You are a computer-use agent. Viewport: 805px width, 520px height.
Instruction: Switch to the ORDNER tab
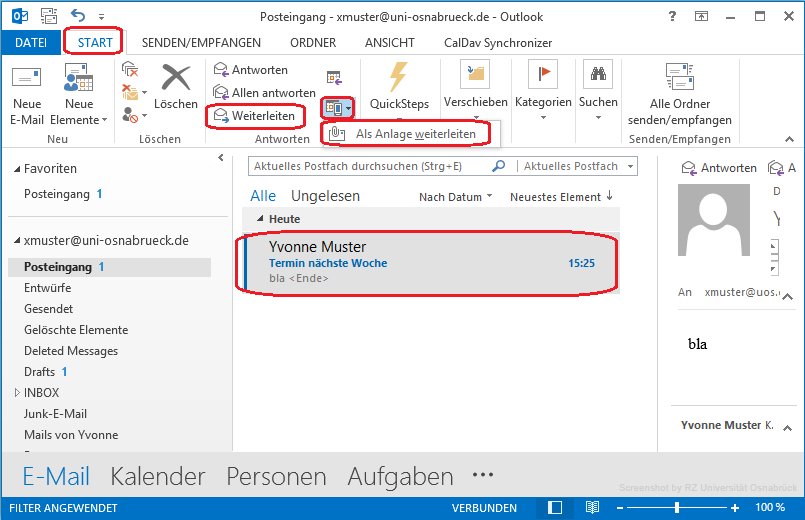pyautogui.click(x=313, y=43)
